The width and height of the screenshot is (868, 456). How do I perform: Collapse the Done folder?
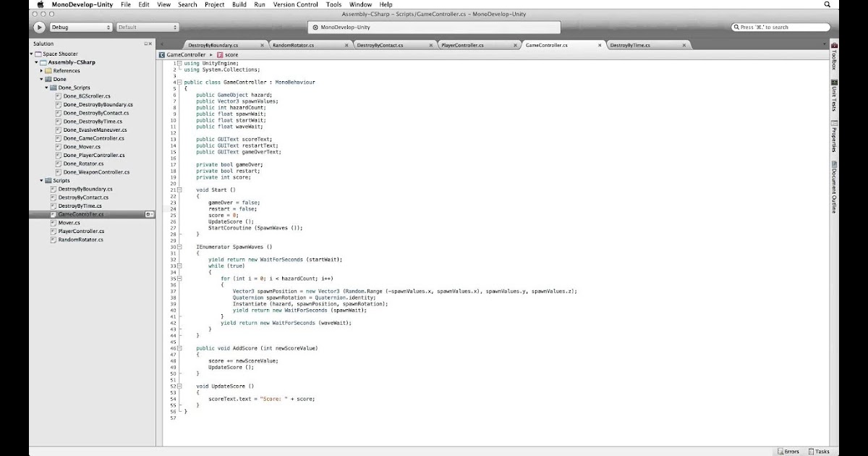pos(42,80)
